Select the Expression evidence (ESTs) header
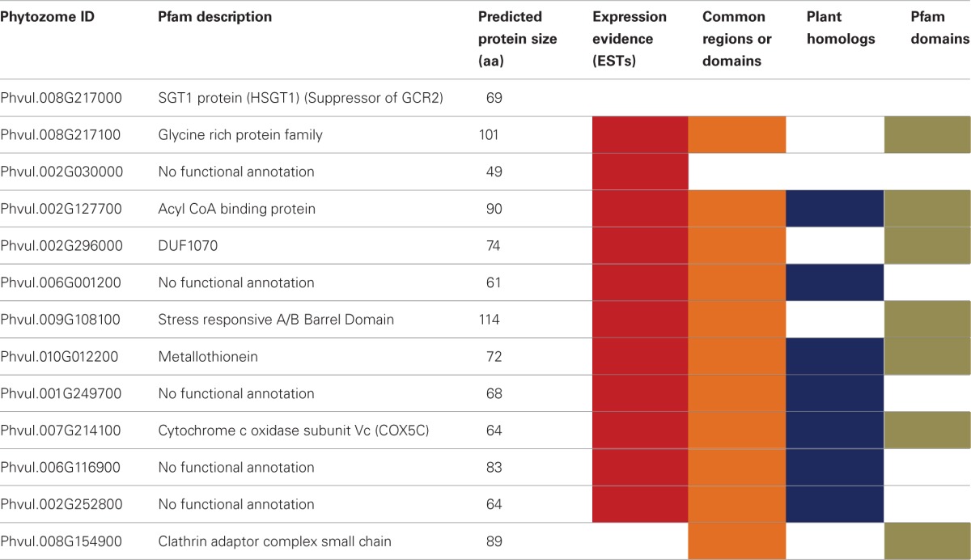The width and height of the screenshot is (971, 560). (630, 39)
